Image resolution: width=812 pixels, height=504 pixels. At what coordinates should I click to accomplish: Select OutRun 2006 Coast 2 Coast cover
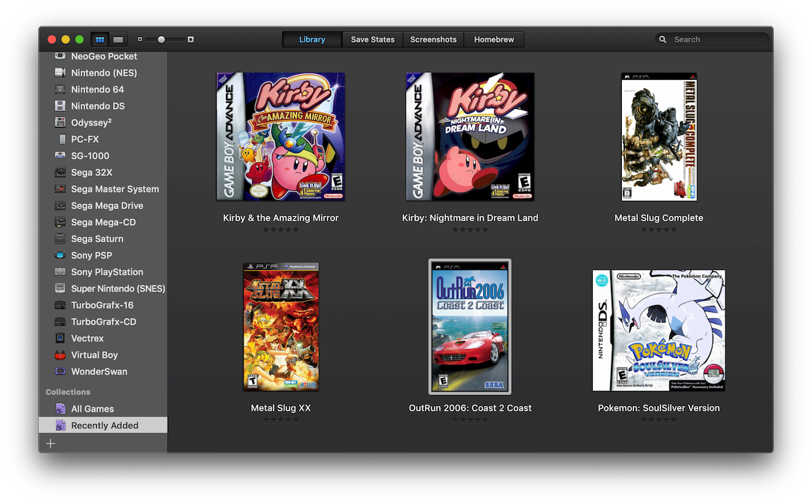click(470, 327)
